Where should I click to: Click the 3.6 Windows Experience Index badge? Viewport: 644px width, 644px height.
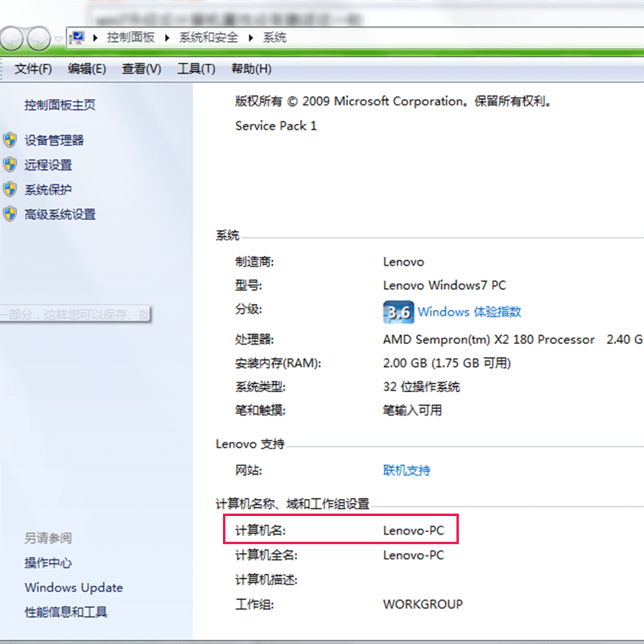click(398, 312)
